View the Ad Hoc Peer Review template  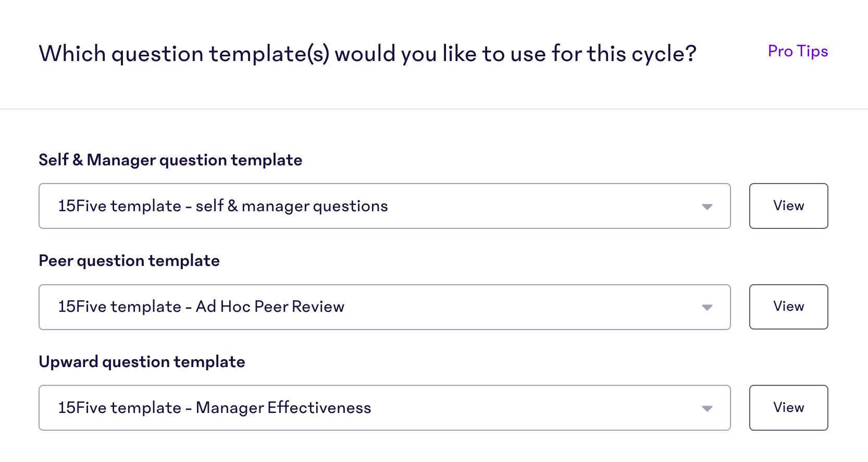788,307
